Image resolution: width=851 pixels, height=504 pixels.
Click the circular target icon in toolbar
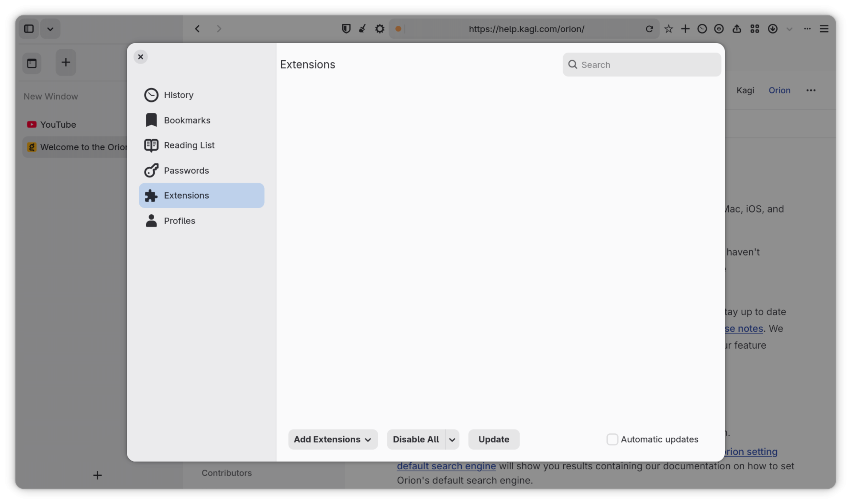pyautogui.click(x=719, y=29)
